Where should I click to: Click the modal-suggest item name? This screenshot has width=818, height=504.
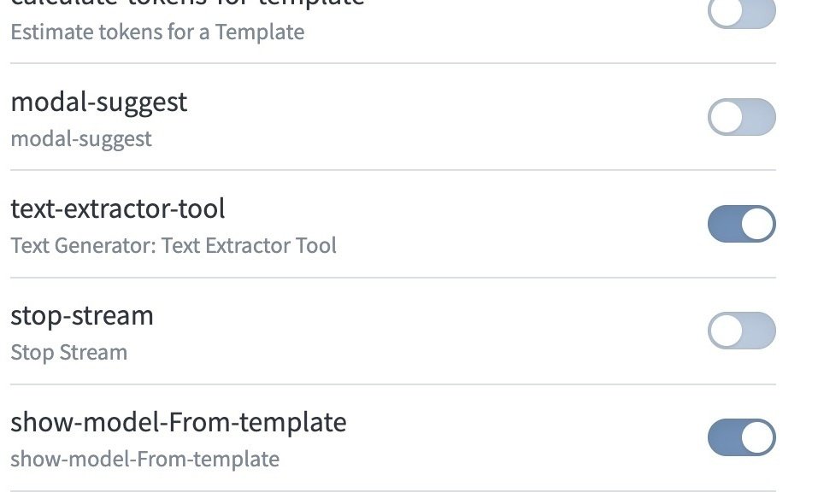[99, 103]
